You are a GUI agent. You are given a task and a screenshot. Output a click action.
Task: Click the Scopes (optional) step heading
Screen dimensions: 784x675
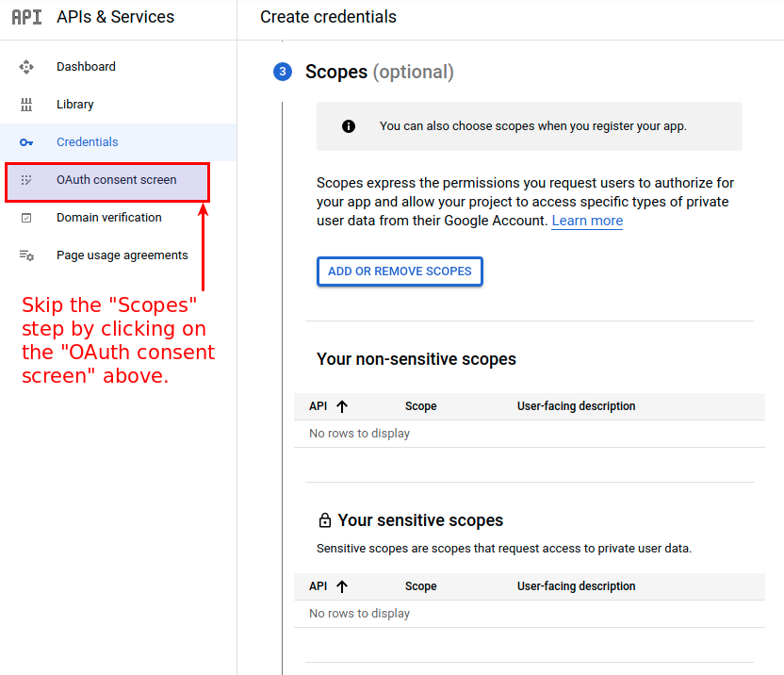tap(380, 72)
